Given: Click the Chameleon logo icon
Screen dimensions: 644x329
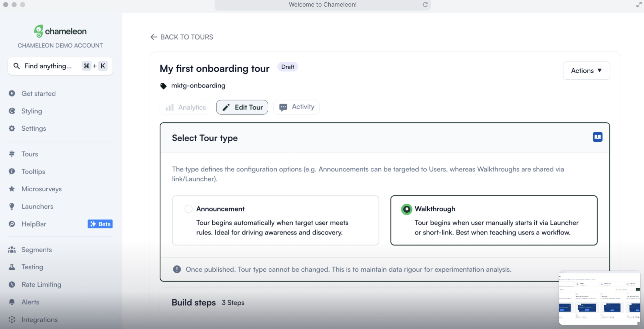Looking at the screenshot, I should 39,31.
